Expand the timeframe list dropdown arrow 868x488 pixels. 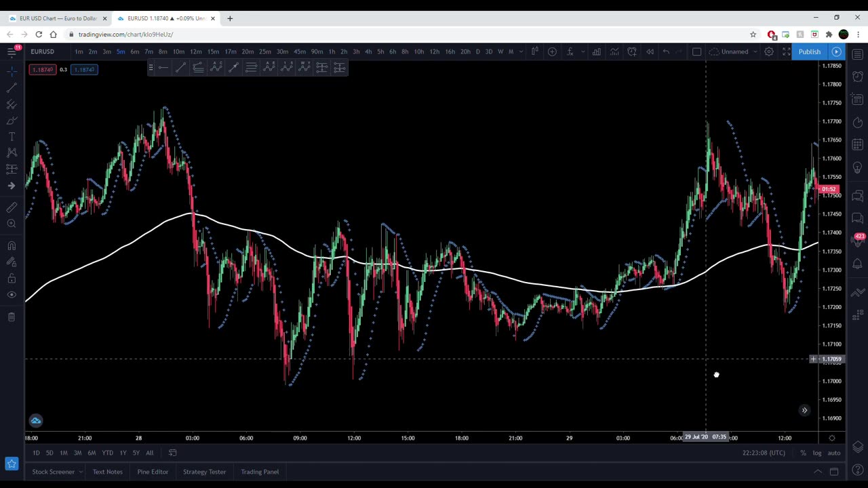(521, 52)
